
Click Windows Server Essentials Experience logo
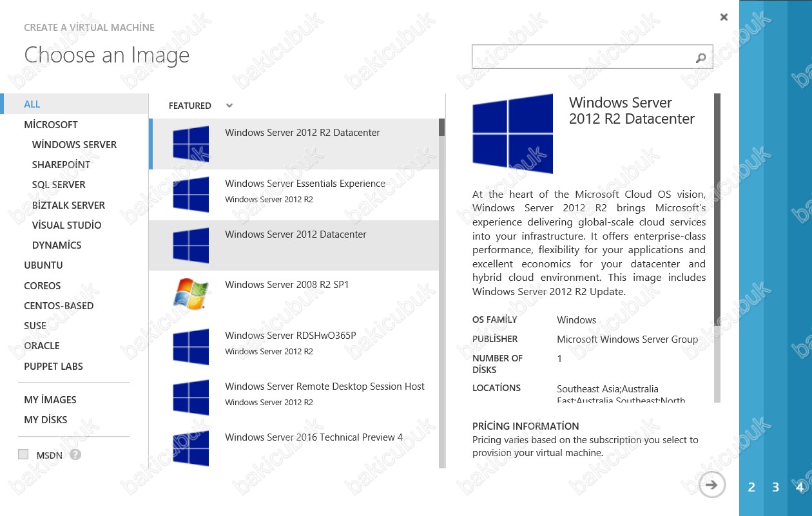coord(191,194)
